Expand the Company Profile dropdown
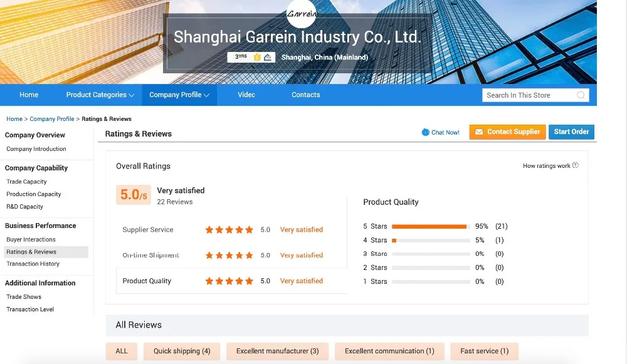Screen dimensions: 627x364 [x=179, y=95]
